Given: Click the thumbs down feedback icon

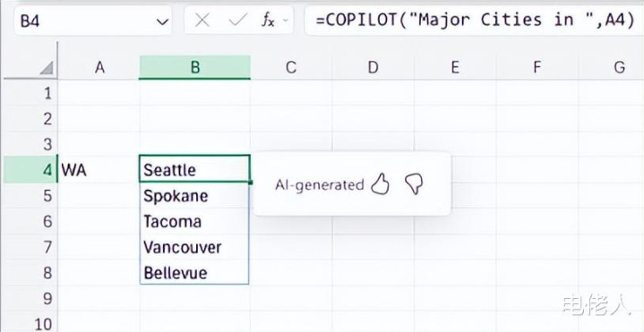Looking at the screenshot, I should pyautogui.click(x=414, y=183).
